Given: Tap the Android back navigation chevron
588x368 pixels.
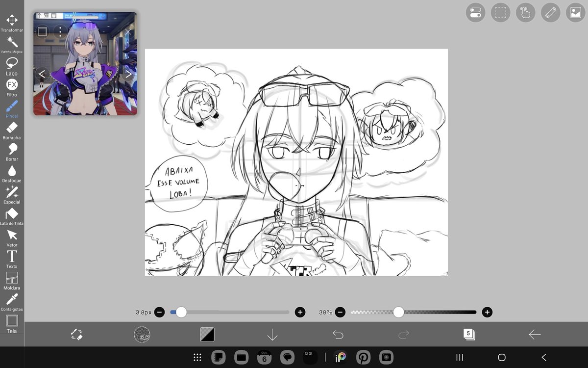Looking at the screenshot, I should point(544,357).
